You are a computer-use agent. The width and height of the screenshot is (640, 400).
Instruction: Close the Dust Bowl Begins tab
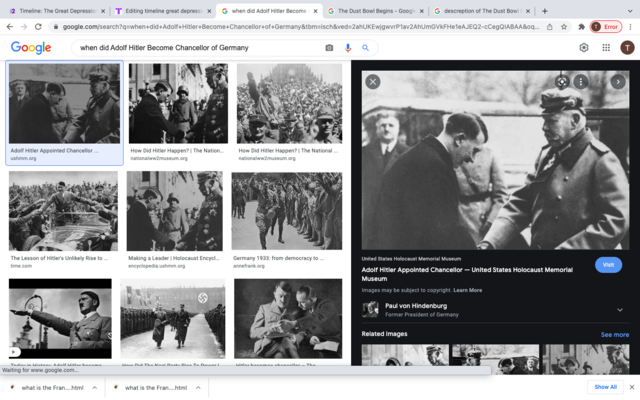point(422,11)
